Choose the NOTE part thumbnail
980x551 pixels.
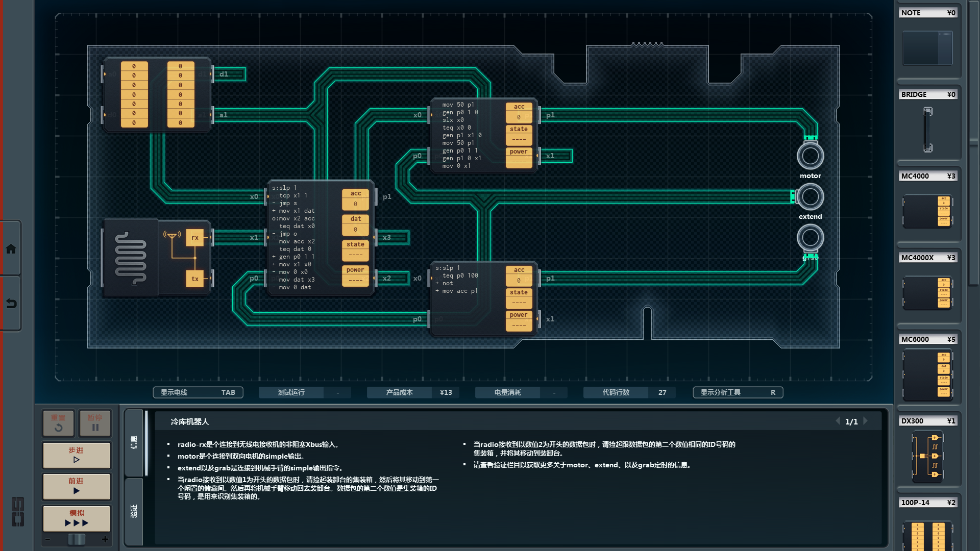tap(927, 48)
